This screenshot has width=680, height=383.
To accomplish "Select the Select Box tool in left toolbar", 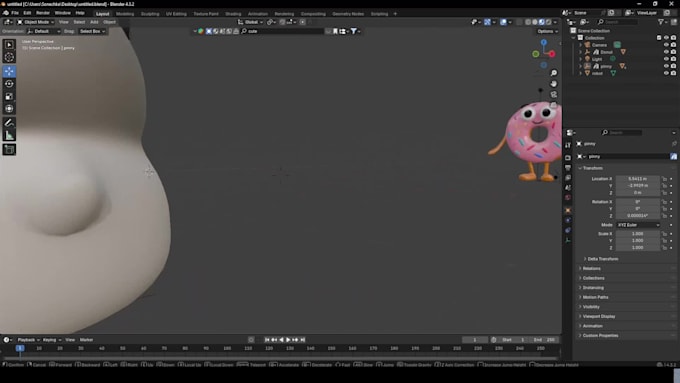I will tap(9, 45).
